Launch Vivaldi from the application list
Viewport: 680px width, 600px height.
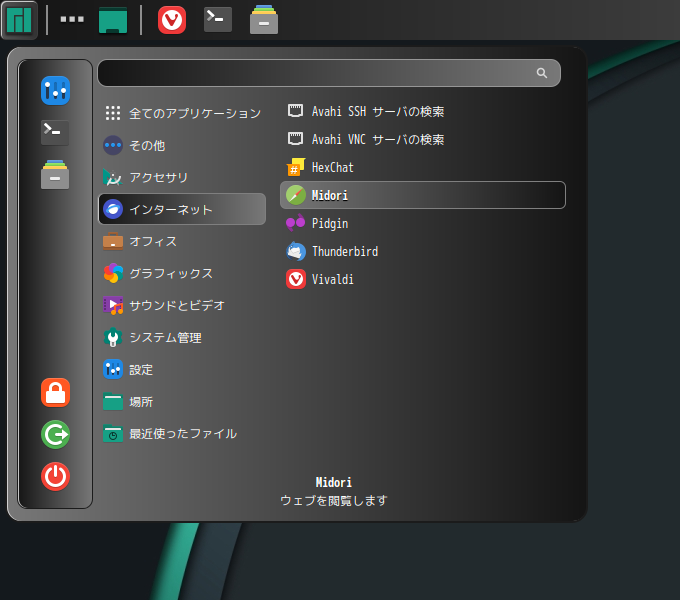pos(423,279)
